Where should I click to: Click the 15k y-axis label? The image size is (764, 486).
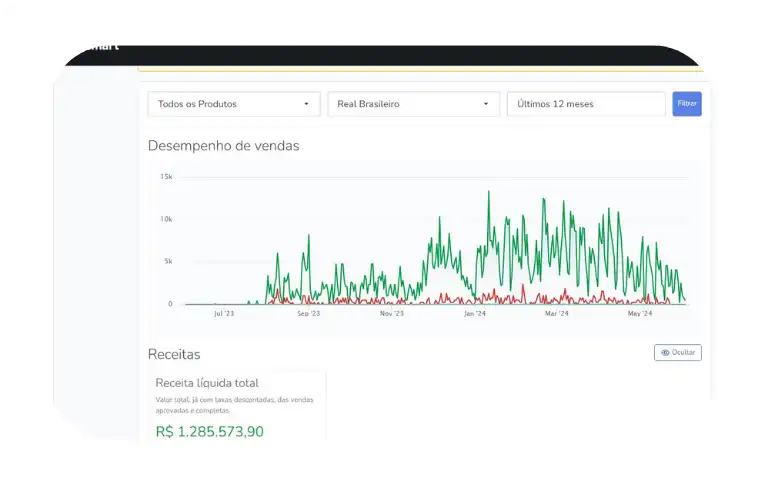[166, 177]
